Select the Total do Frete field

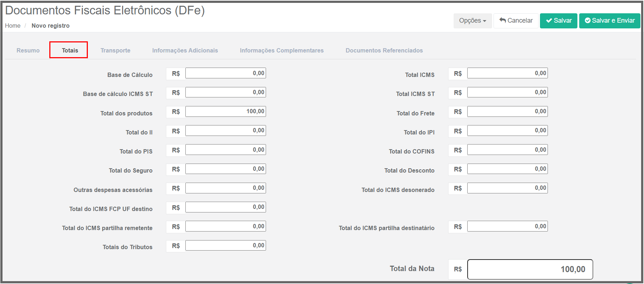(x=507, y=111)
